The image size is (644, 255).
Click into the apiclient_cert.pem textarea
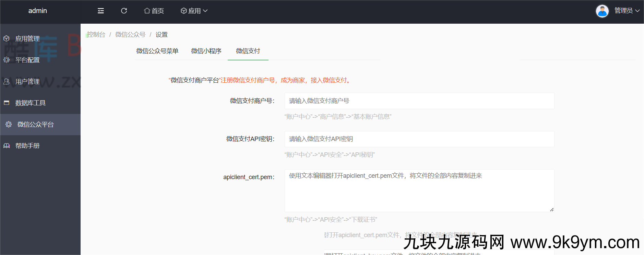[x=419, y=190]
